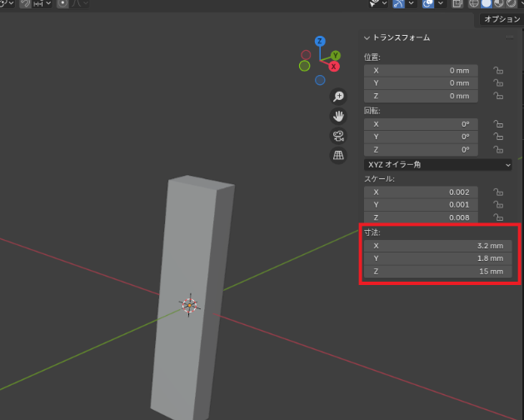The height and width of the screenshot is (420, 524).
Task: Switch perspective/orthographic with grid icon
Action: [338, 155]
